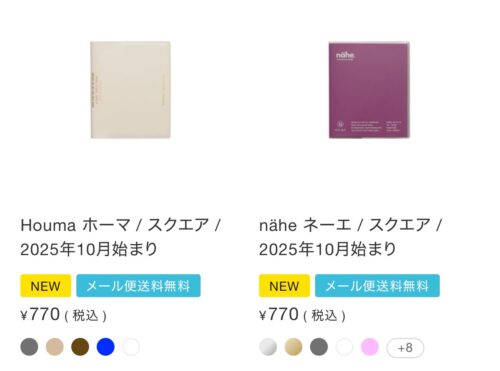Open the cream Houma planner thumbnail
Viewport: 500px width, 371px height.
tap(131, 90)
